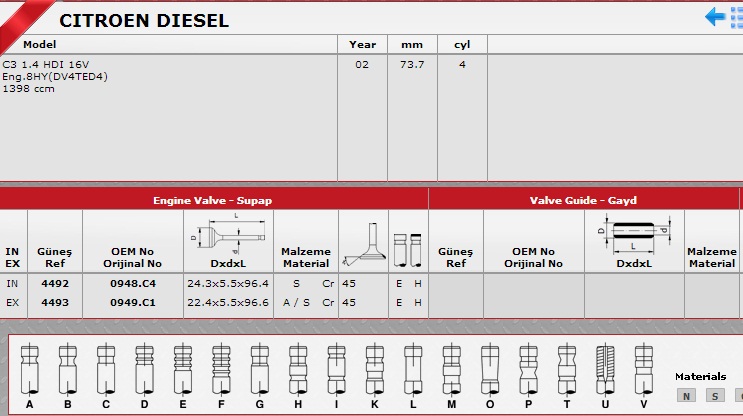Choose valve stem type U diagram
Image resolution: width=743 pixels, height=416 pixels.
click(605, 369)
